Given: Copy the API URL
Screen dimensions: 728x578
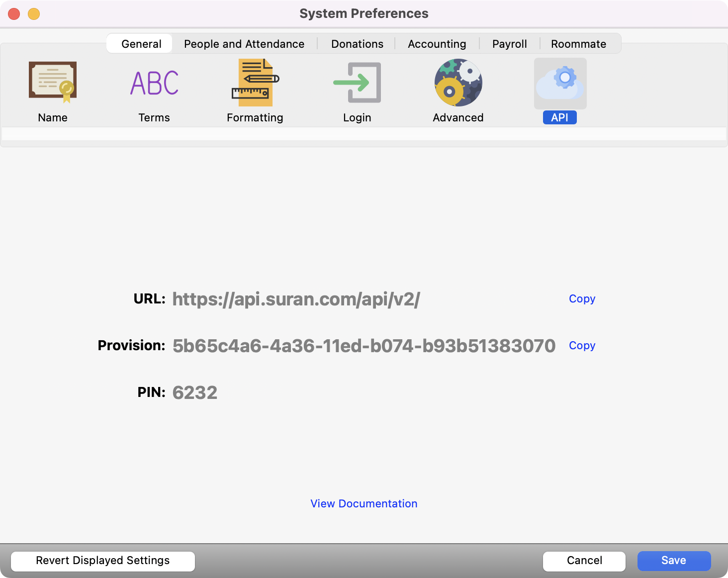Looking at the screenshot, I should pyautogui.click(x=582, y=298).
